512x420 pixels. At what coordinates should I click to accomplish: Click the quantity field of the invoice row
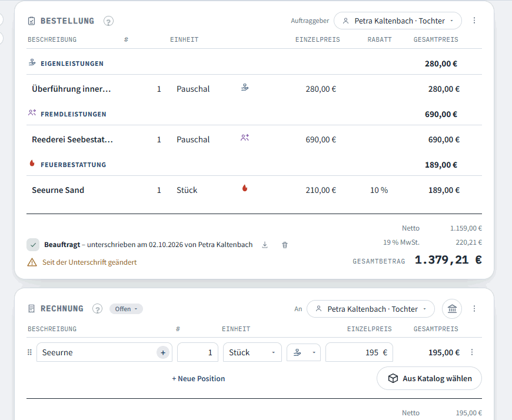[198, 352]
